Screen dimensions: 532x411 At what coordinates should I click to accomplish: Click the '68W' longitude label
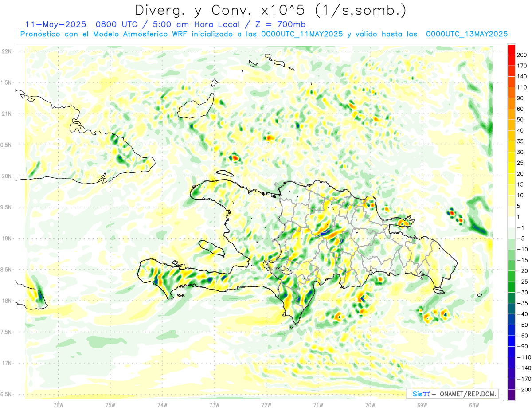click(x=474, y=405)
